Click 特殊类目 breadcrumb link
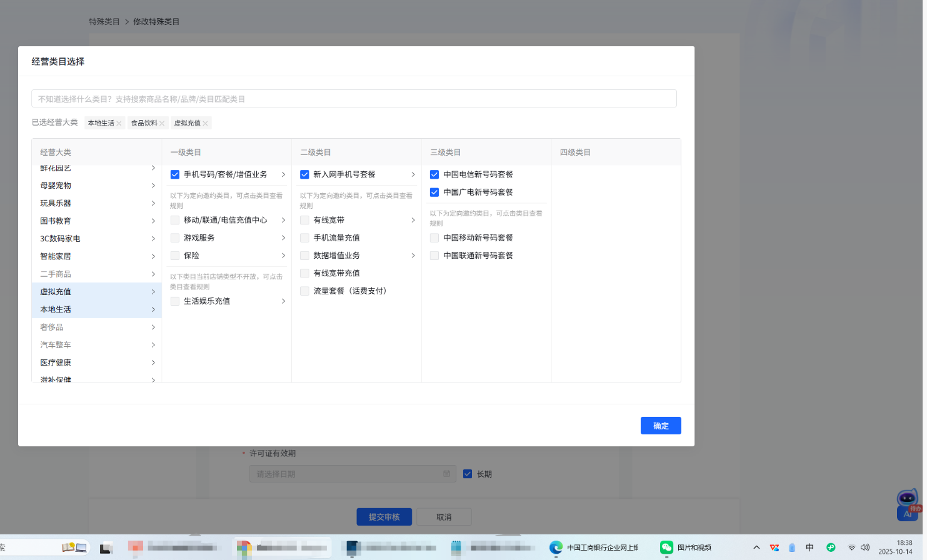 pyautogui.click(x=104, y=21)
